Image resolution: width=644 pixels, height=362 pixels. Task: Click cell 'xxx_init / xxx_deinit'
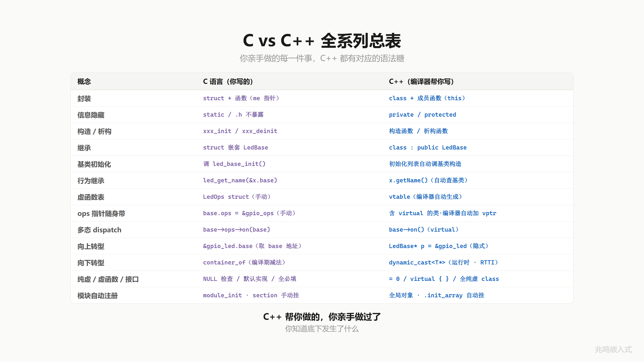(240, 131)
